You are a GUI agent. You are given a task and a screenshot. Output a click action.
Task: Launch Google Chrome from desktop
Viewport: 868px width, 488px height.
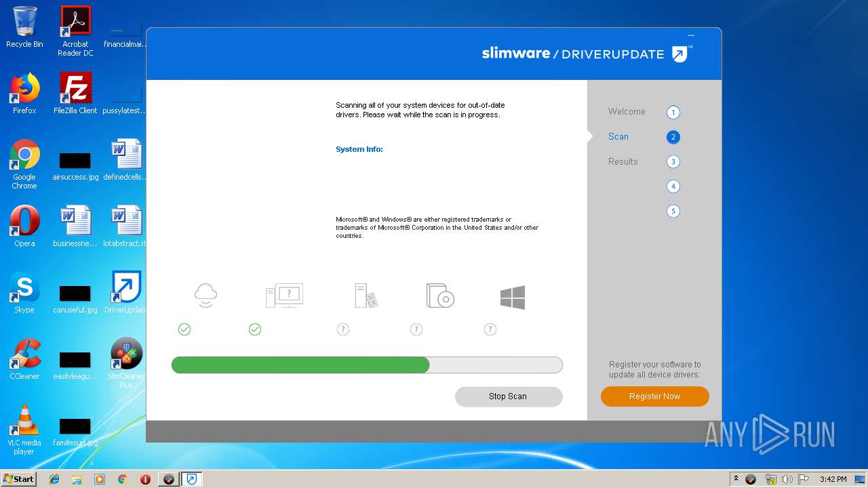tap(24, 164)
